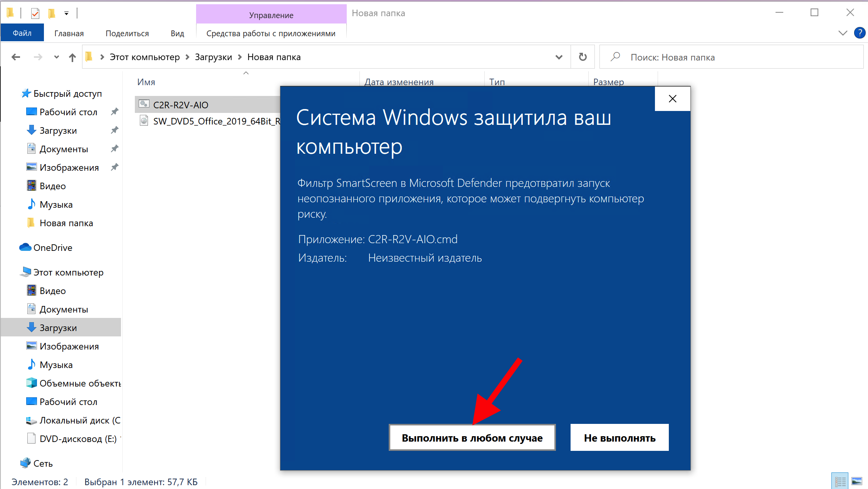Expand address bar history dropdown
This screenshot has height=489, width=868.
pos(559,57)
